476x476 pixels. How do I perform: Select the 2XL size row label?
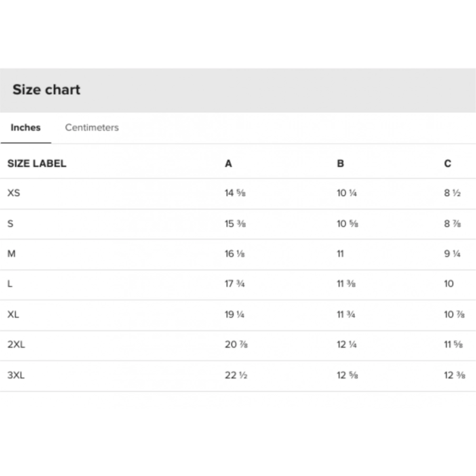pyautogui.click(x=16, y=345)
